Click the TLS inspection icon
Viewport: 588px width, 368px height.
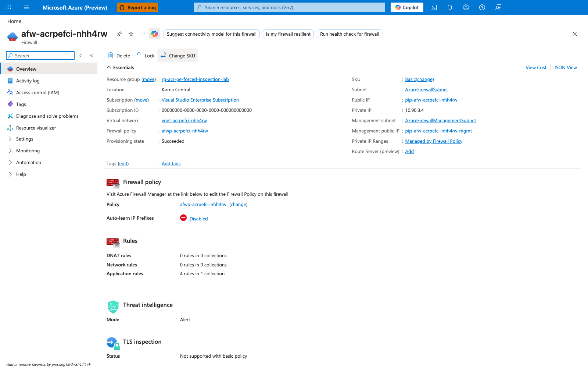coord(113,343)
